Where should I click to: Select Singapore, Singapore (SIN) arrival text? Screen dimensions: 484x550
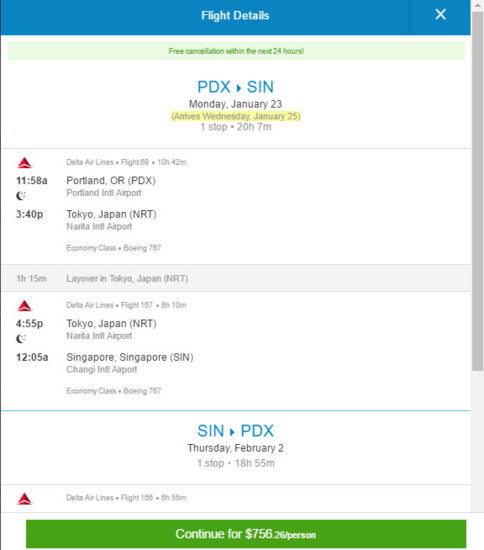coord(130,357)
